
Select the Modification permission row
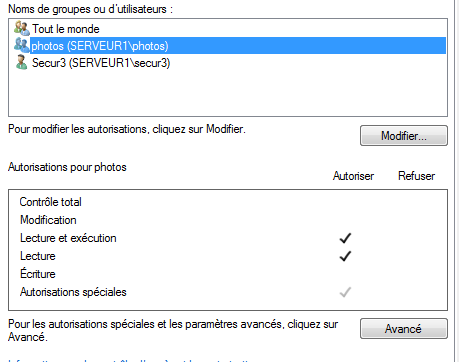(228, 220)
